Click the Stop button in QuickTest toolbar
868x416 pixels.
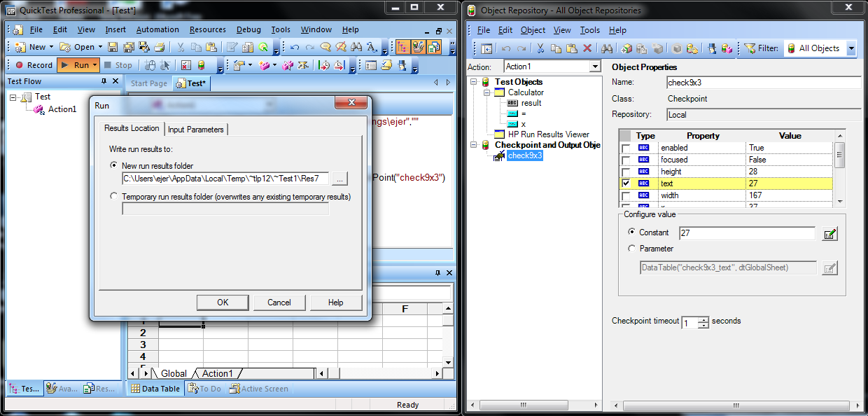pyautogui.click(x=118, y=65)
